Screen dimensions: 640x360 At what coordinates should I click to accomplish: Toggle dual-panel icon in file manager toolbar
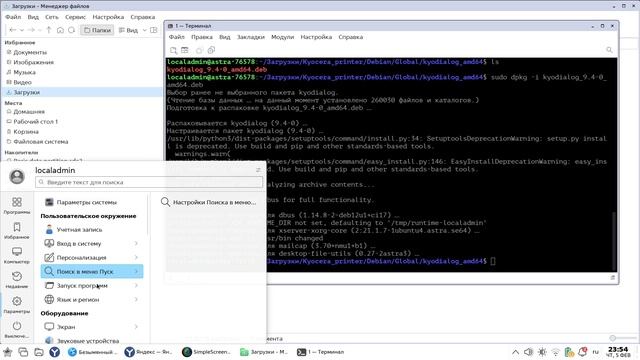pos(153,30)
